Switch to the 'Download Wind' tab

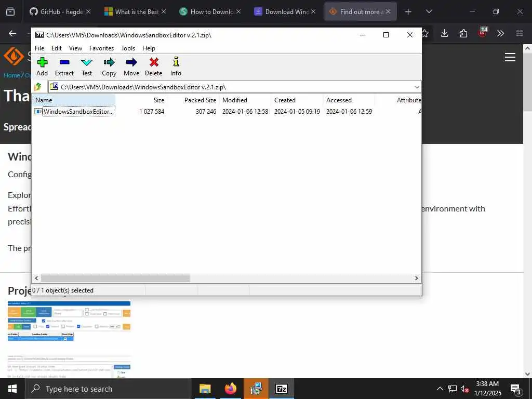(x=285, y=11)
